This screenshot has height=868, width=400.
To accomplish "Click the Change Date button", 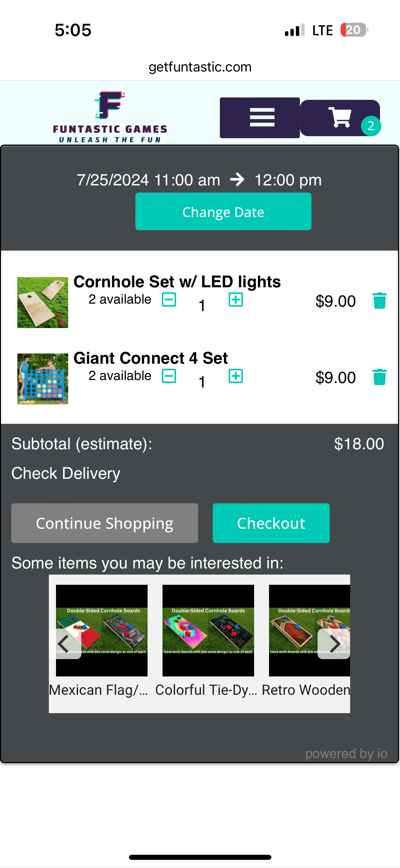I will point(223,212).
